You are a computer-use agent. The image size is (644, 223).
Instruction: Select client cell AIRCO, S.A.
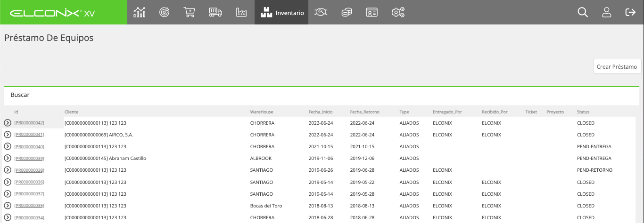pos(99,135)
